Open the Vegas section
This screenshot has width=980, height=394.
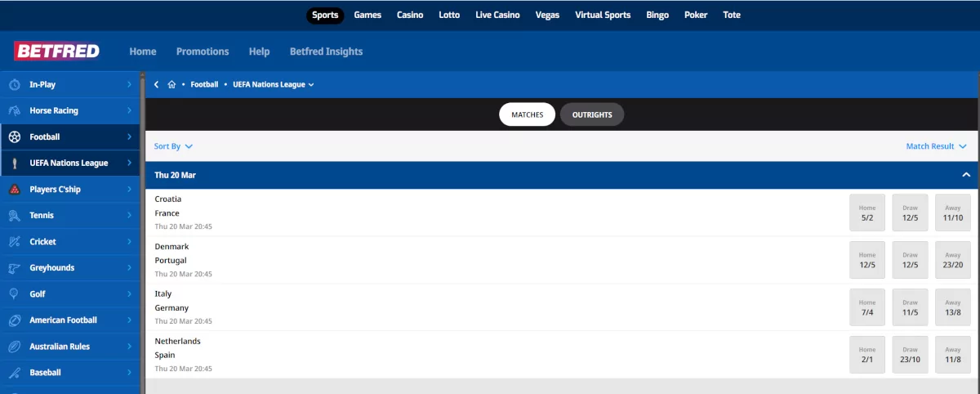tap(547, 15)
